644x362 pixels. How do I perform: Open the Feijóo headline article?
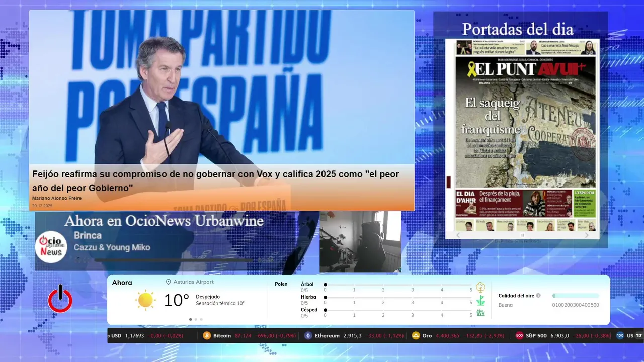215,181
